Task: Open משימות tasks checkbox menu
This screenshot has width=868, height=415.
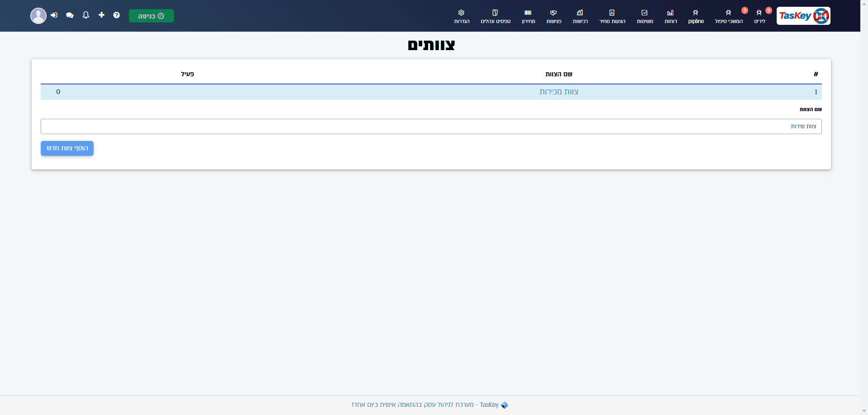Action: tap(645, 17)
